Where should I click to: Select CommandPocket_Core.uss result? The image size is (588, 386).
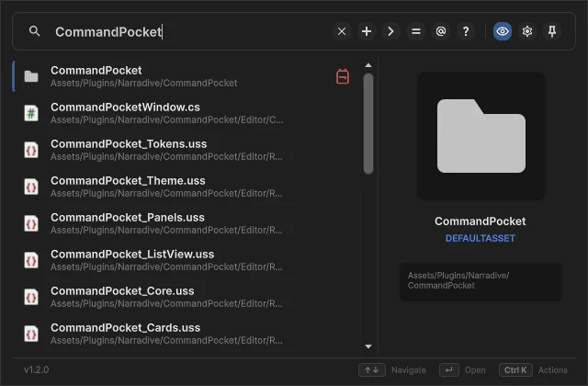coord(186,297)
